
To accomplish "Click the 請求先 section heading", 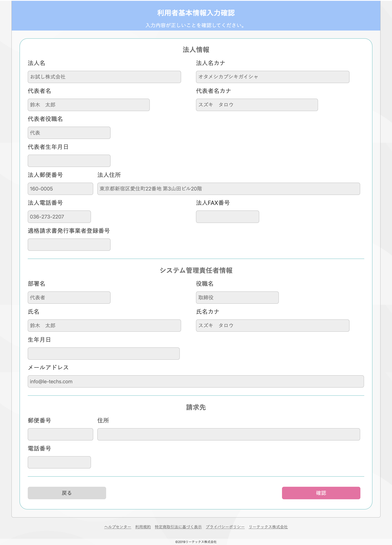I will pos(196,407).
